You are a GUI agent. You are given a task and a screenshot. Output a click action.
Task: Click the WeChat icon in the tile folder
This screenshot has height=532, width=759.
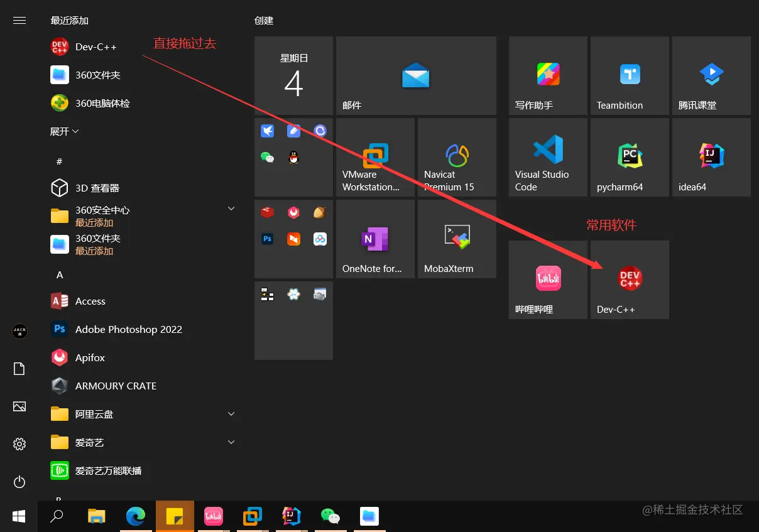[268, 157]
